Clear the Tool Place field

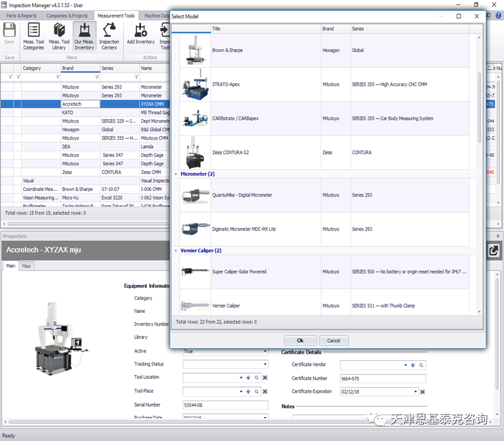[x=265, y=392]
